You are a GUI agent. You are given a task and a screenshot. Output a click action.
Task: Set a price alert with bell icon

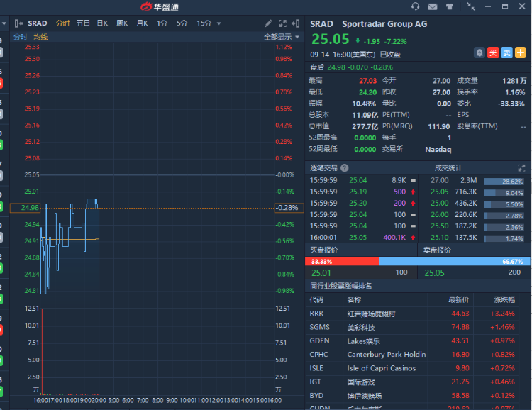coord(480,52)
